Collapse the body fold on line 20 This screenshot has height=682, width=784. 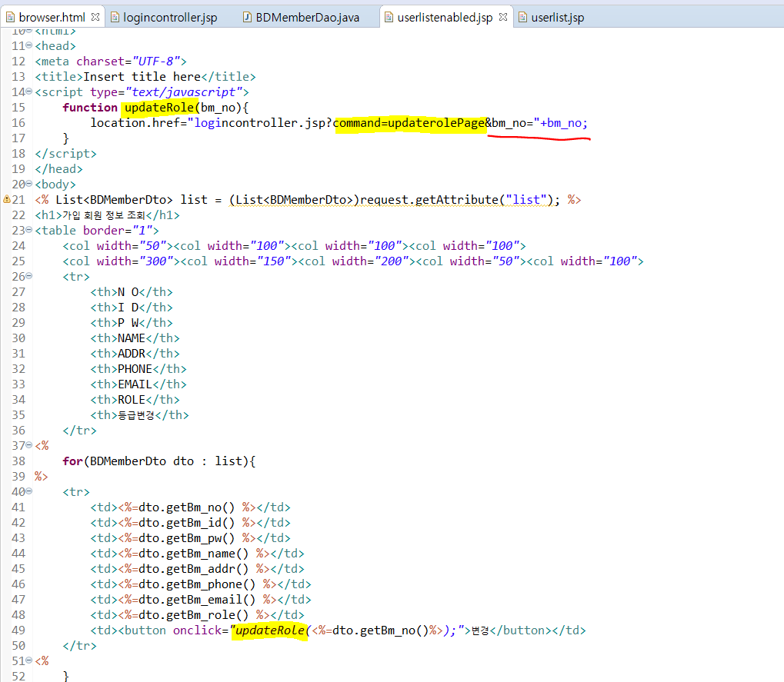pos(29,184)
